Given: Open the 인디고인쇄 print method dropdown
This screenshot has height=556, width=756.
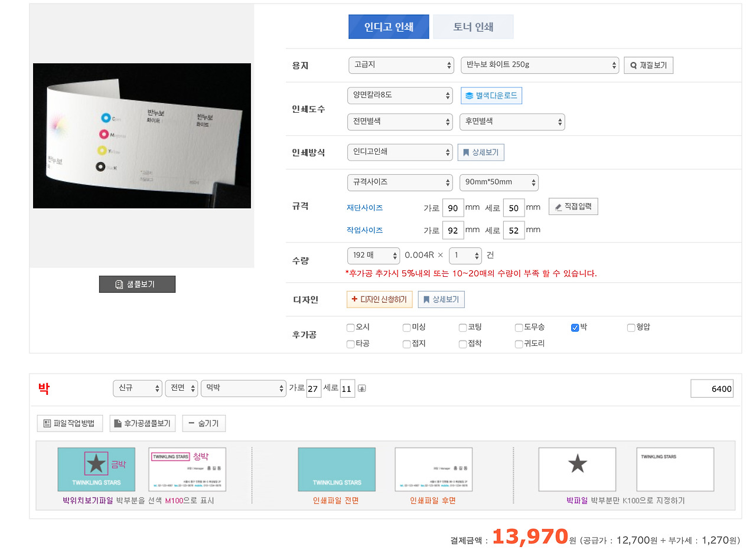Looking at the screenshot, I should click(x=400, y=152).
